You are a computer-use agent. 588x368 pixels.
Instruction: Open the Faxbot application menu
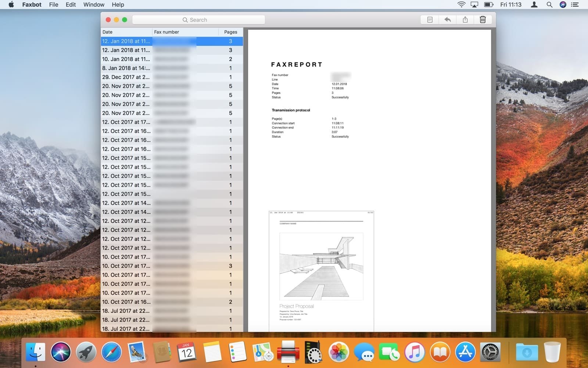(32, 5)
